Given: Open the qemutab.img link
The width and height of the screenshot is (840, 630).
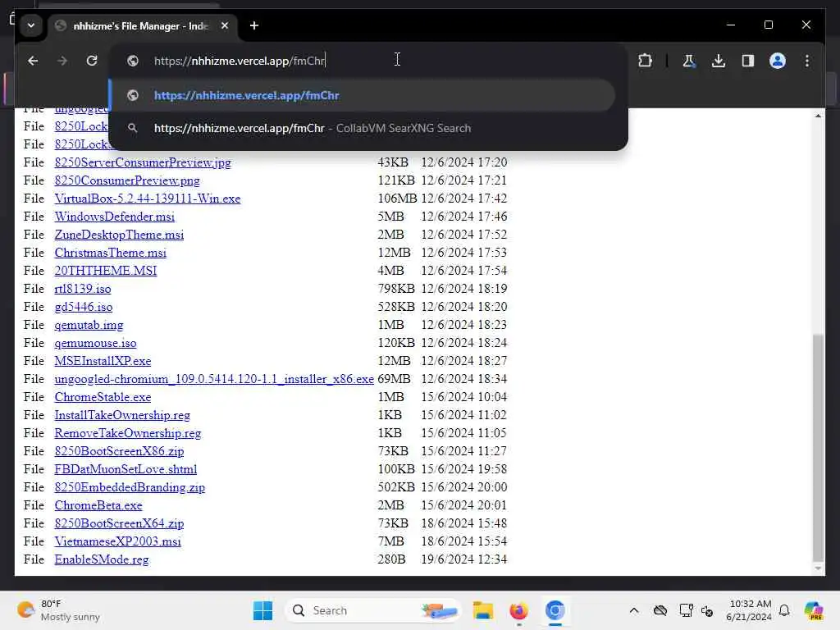Looking at the screenshot, I should point(89,325).
